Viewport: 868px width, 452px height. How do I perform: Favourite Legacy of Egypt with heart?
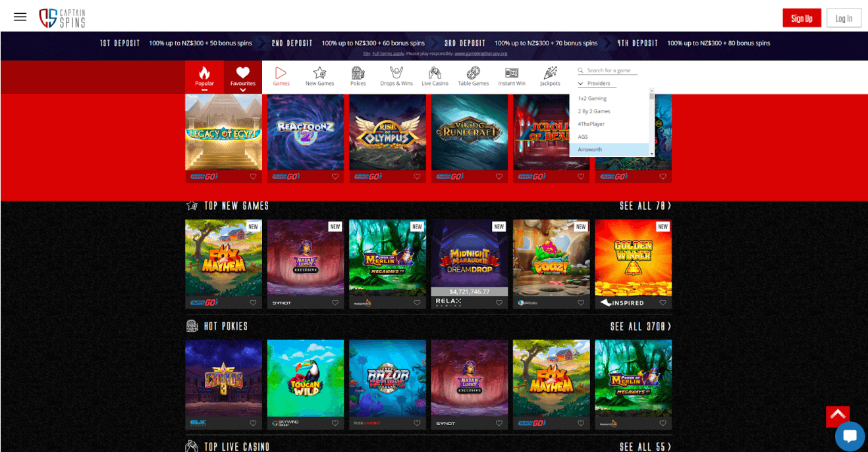[253, 176]
